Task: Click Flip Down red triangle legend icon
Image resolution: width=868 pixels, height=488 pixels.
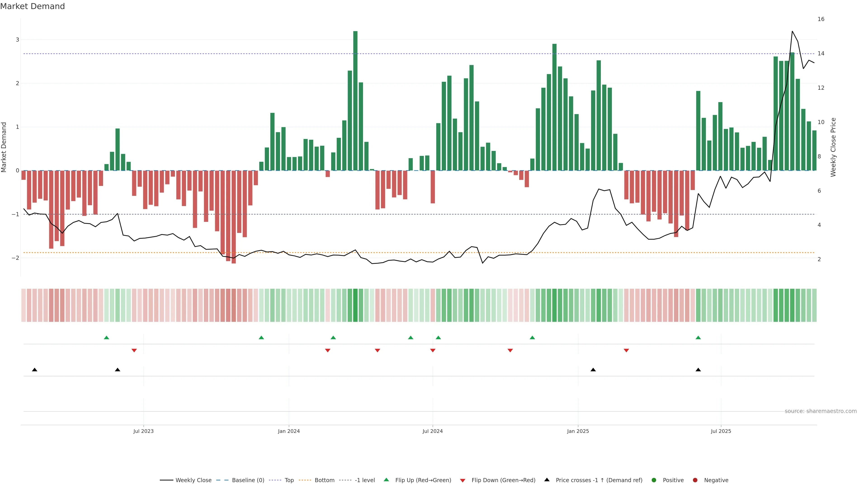Action: coord(463,481)
